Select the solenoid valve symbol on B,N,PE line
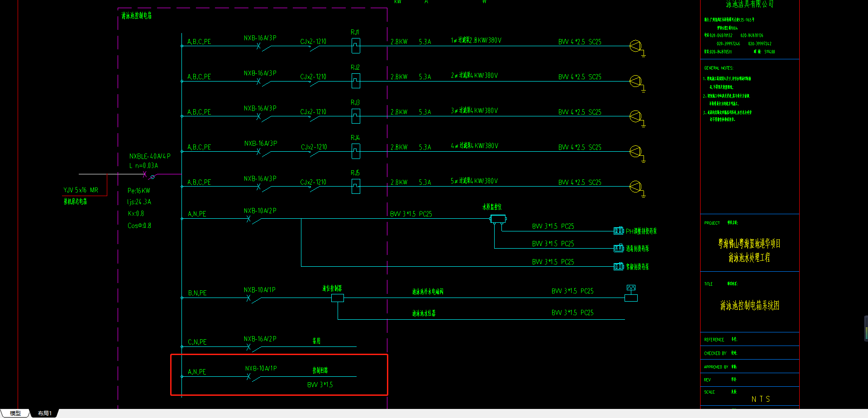This screenshot has width=868, height=418. 631,294
